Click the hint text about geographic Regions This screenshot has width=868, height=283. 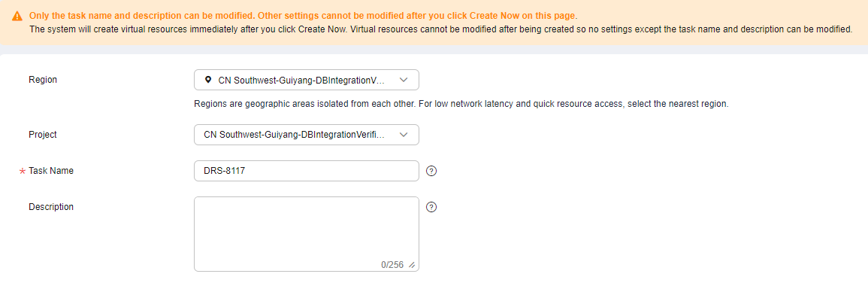461,104
